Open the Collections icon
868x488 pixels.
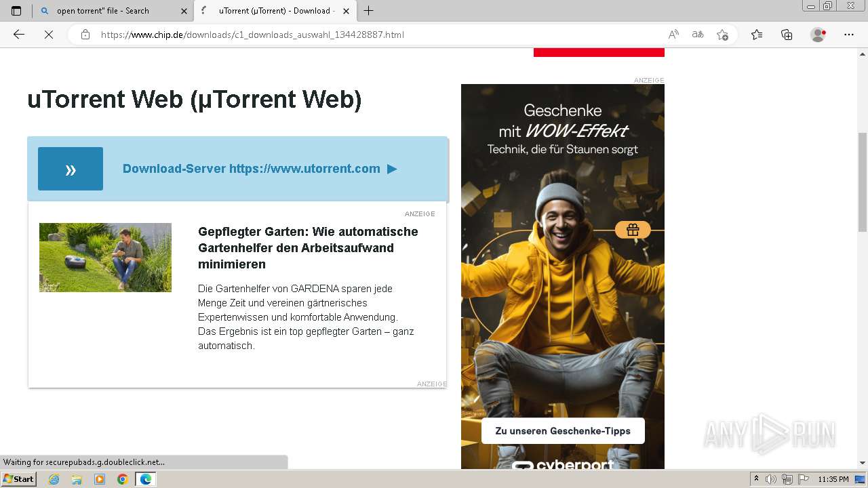787,35
